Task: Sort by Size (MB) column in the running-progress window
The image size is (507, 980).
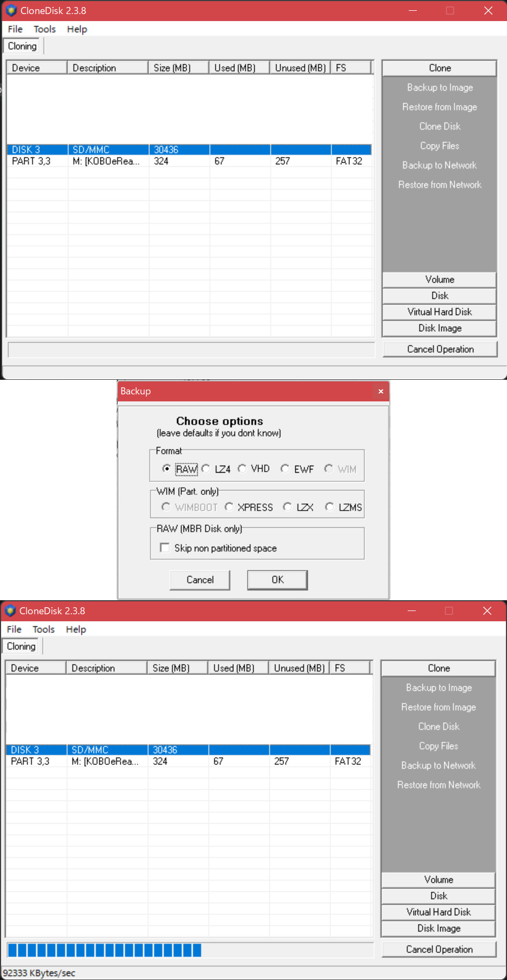Action: click(177, 668)
